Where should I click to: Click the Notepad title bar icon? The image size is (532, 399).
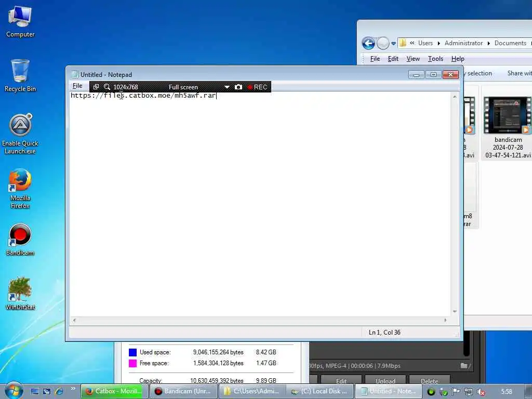coord(74,75)
